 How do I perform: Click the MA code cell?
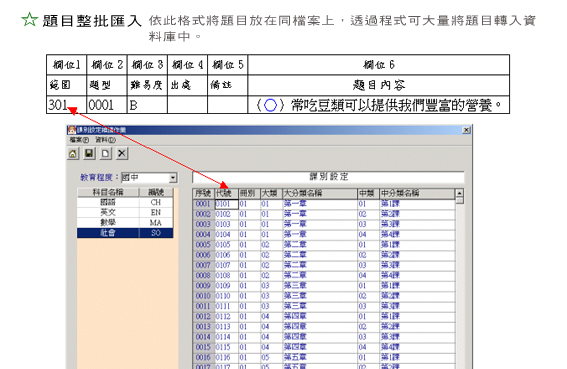pyautogui.click(x=156, y=222)
